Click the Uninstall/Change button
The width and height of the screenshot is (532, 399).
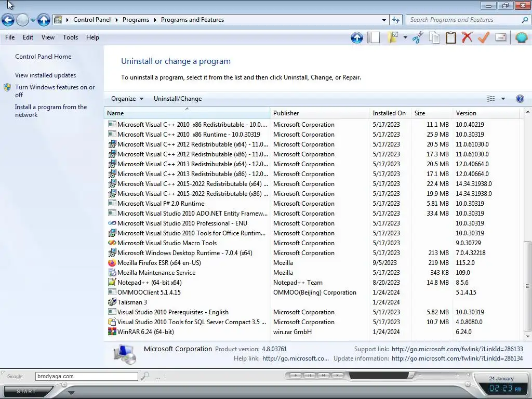(178, 99)
